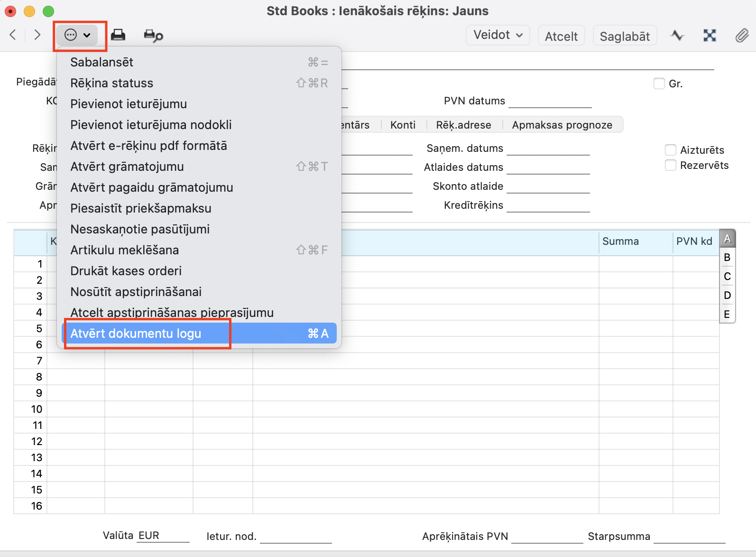Expand the Veidot dropdown
This screenshot has width=756, height=557.
pyautogui.click(x=498, y=36)
